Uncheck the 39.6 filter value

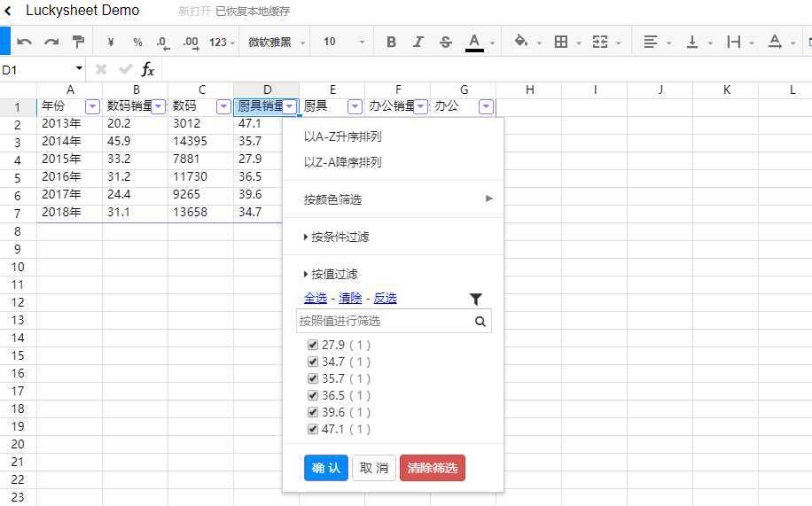(312, 412)
